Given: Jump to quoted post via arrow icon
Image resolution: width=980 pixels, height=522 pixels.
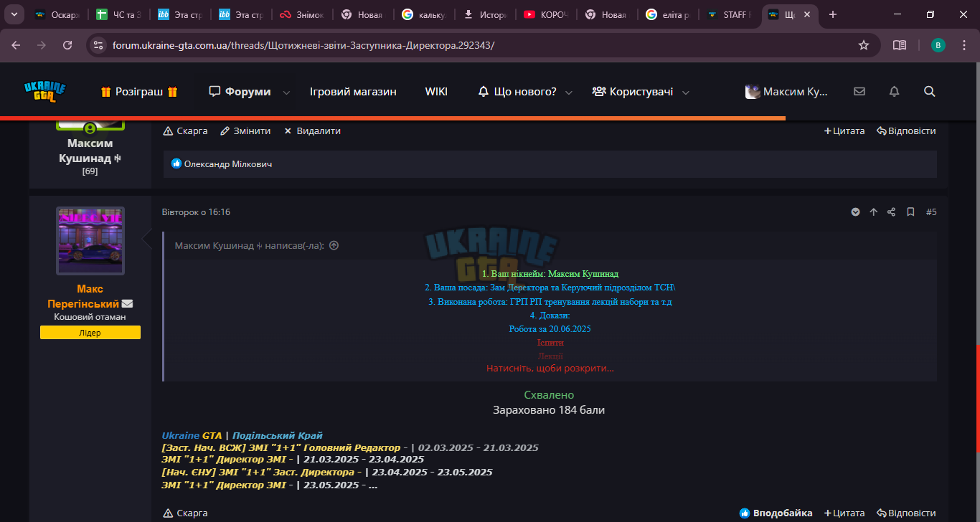Looking at the screenshot, I should (x=334, y=245).
